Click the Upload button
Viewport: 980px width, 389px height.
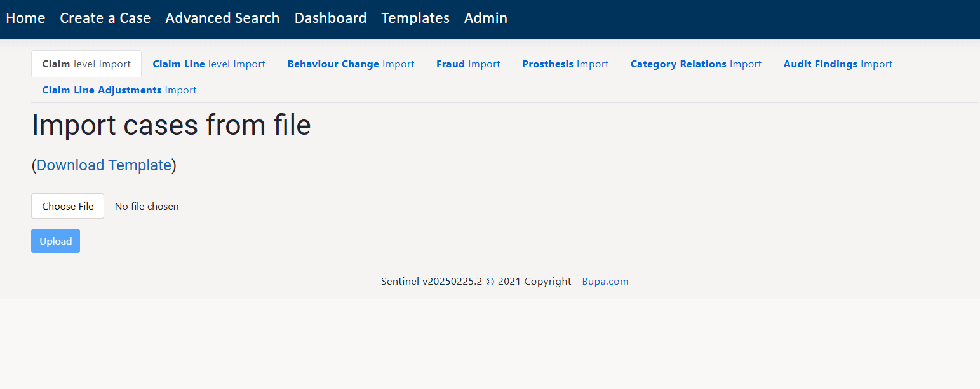coord(55,240)
